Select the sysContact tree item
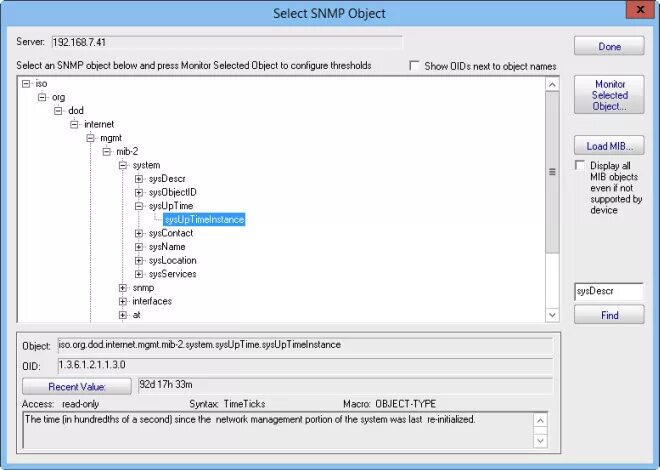Image resolution: width=660 pixels, height=470 pixels. coord(171,233)
